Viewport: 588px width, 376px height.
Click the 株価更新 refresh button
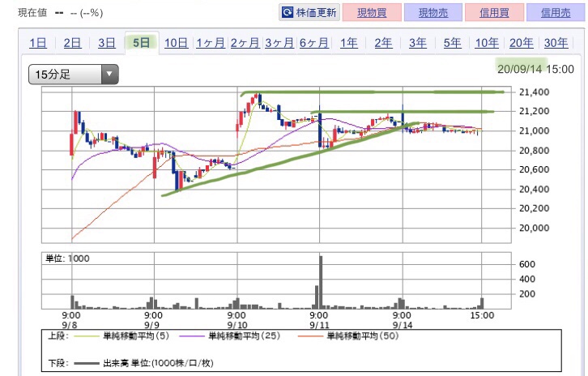tap(309, 13)
